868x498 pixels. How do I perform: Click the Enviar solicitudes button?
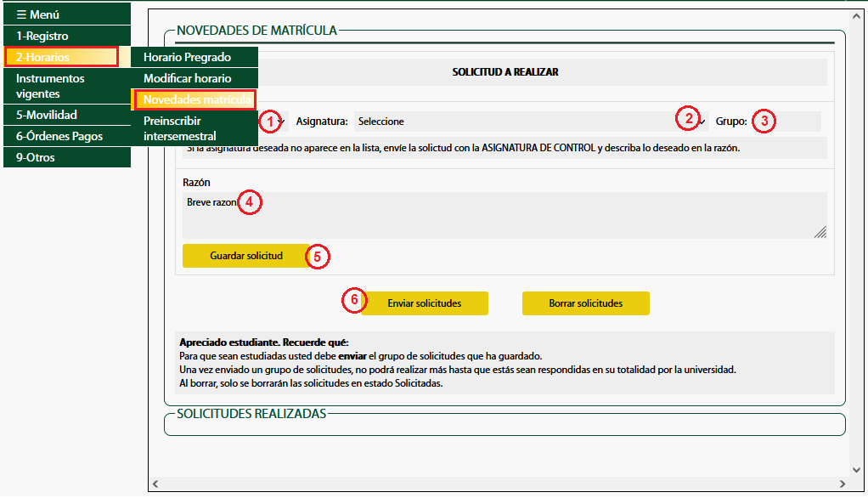[x=425, y=303]
